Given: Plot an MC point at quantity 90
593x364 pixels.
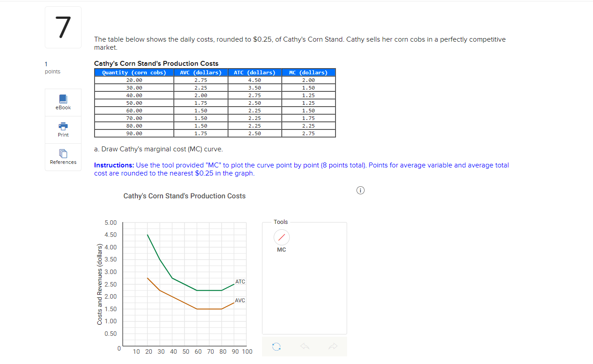Looking at the screenshot, I should [x=235, y=278].
